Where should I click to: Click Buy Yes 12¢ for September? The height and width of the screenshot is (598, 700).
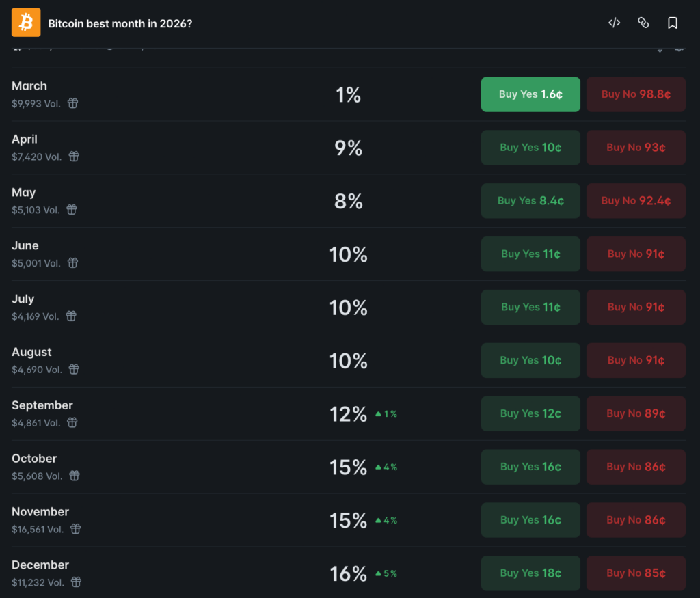(x=530, y=413)
